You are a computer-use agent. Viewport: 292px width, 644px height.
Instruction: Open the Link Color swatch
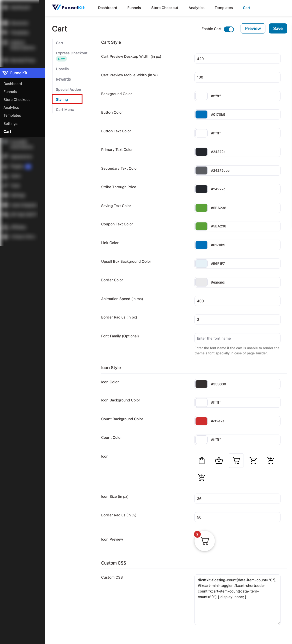click(x=201, y=245)
